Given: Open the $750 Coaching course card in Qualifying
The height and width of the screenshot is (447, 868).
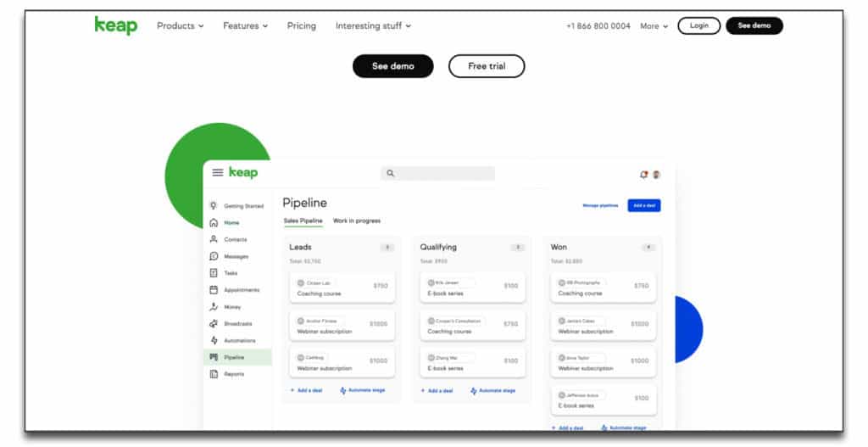Looking at the screenshot, I should click(x=472, y=325).
